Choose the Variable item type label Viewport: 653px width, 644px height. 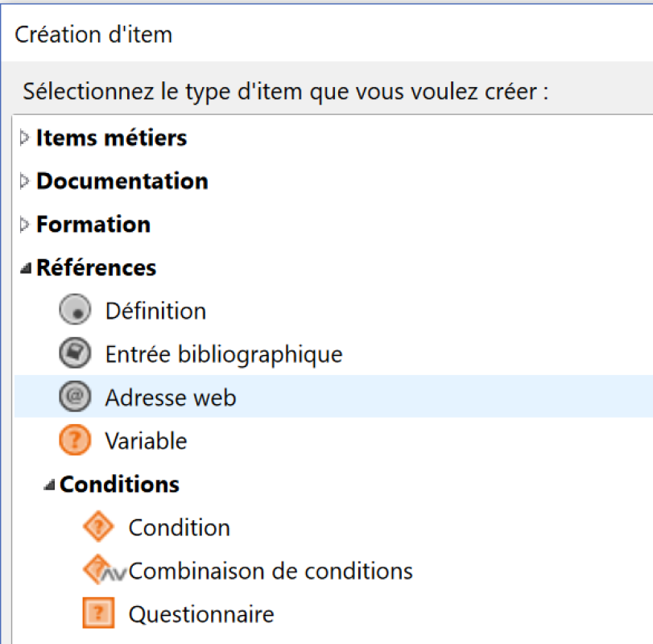pos(146,441)
